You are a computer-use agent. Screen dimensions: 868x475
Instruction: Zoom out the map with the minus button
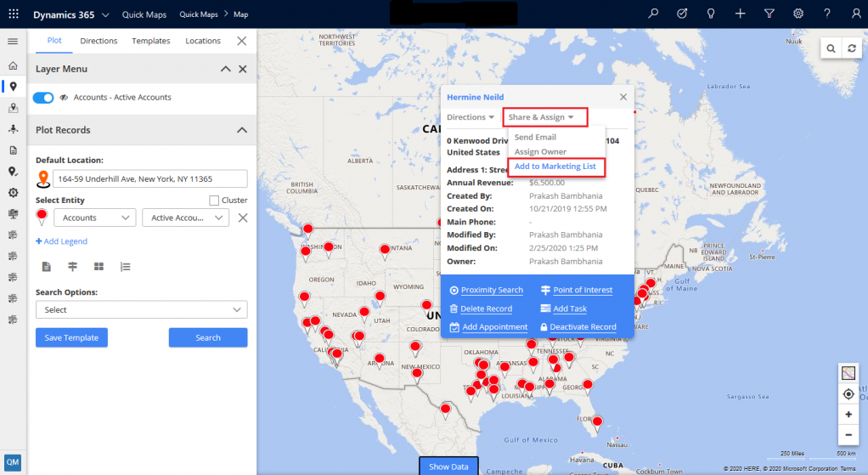pos(848,435)
